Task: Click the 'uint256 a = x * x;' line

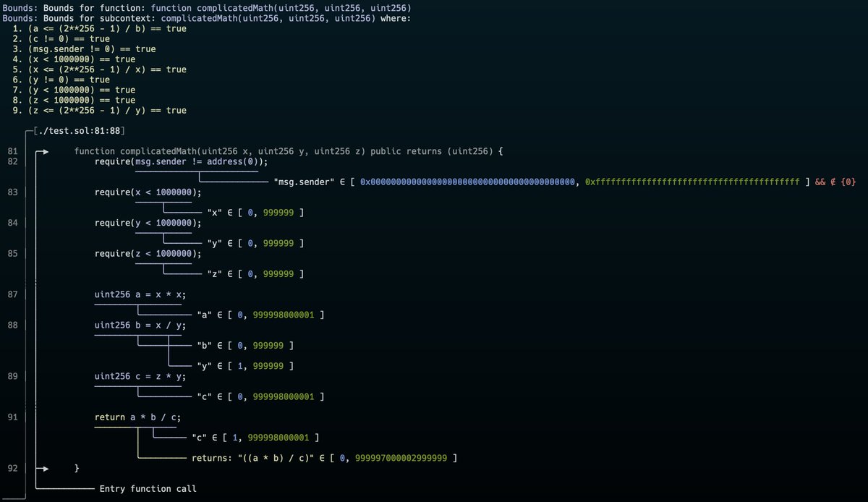Action: (140, 294)
